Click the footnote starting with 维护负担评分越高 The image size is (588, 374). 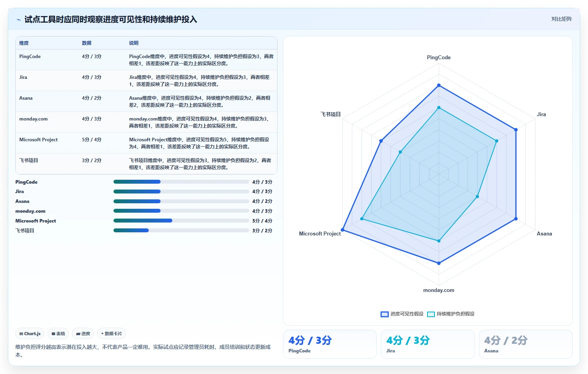143,351
